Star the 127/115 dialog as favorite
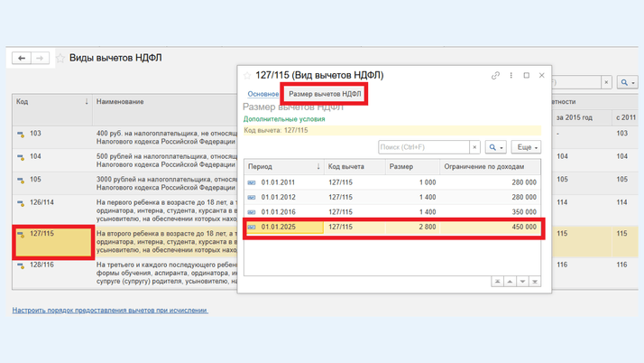The image size is (644, 363). click(247, 76)
